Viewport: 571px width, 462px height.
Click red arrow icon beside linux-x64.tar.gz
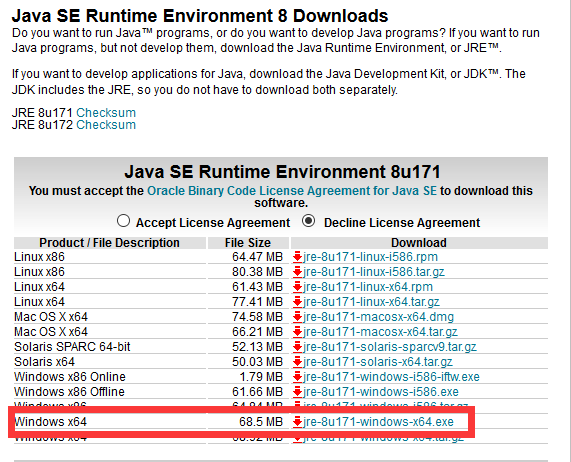tap(298, 302)
